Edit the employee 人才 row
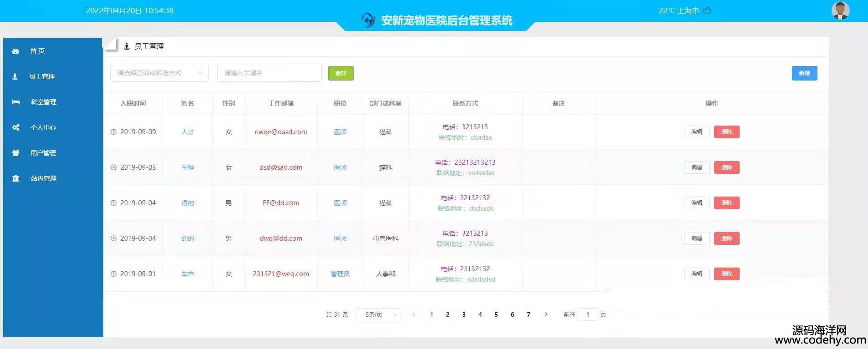 coord(696,132)
